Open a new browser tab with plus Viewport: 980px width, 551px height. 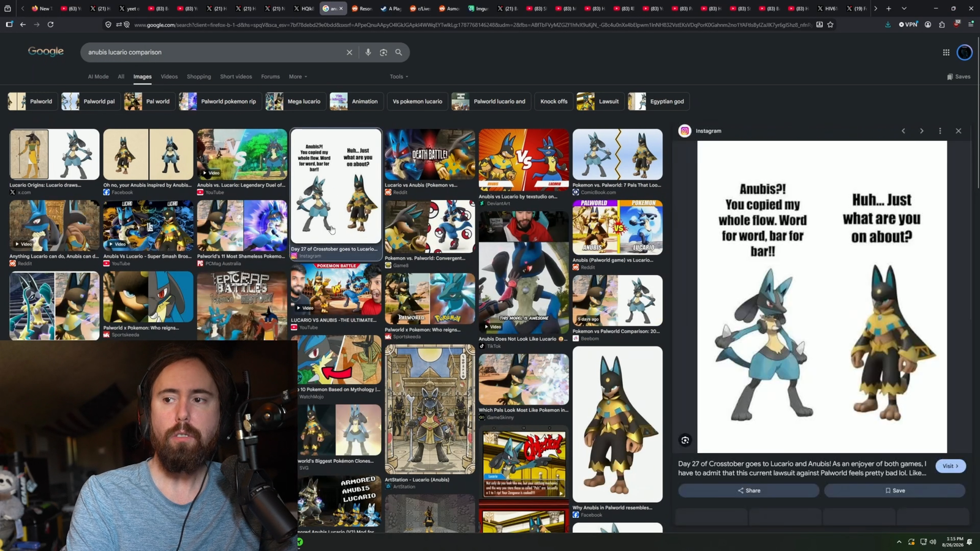click(x=889, y=9)
